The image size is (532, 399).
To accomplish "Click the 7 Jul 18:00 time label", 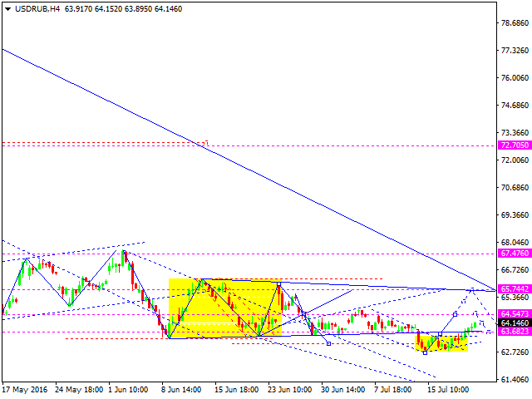I will (393, 389).
